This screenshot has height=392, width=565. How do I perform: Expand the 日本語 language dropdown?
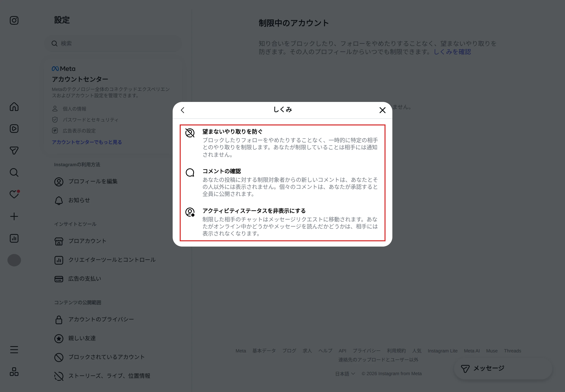pos(345,374)
